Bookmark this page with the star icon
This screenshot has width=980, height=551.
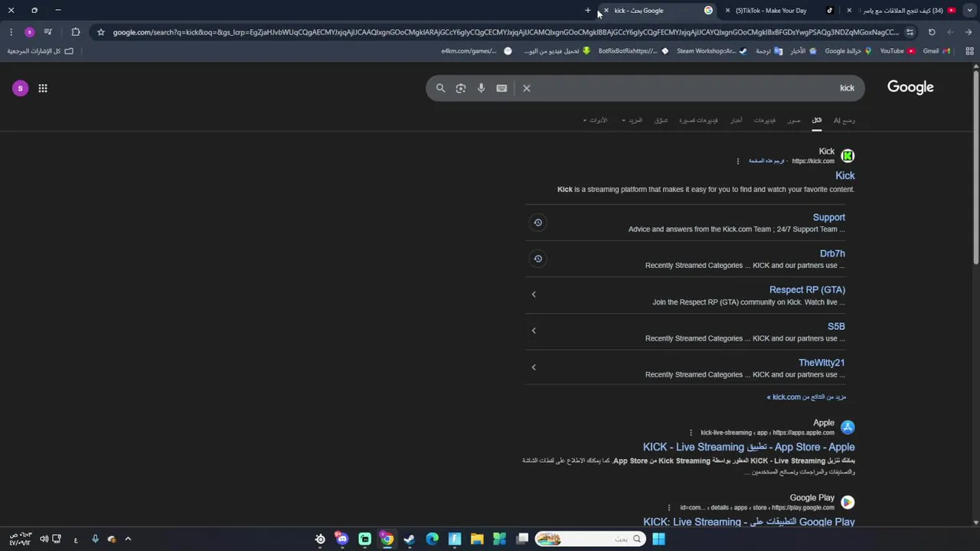pos(100,32)
